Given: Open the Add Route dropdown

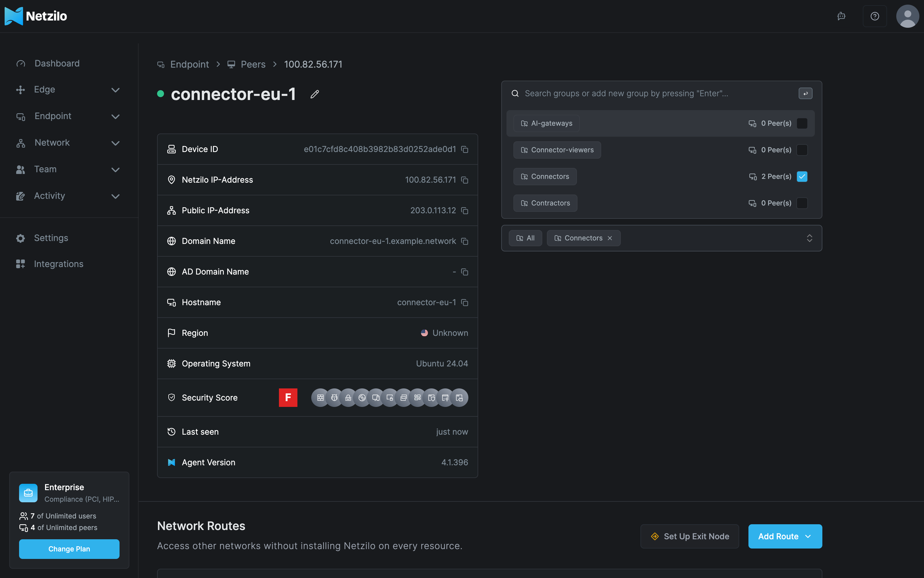Looking at the screenshot, I should pos(785,536).
